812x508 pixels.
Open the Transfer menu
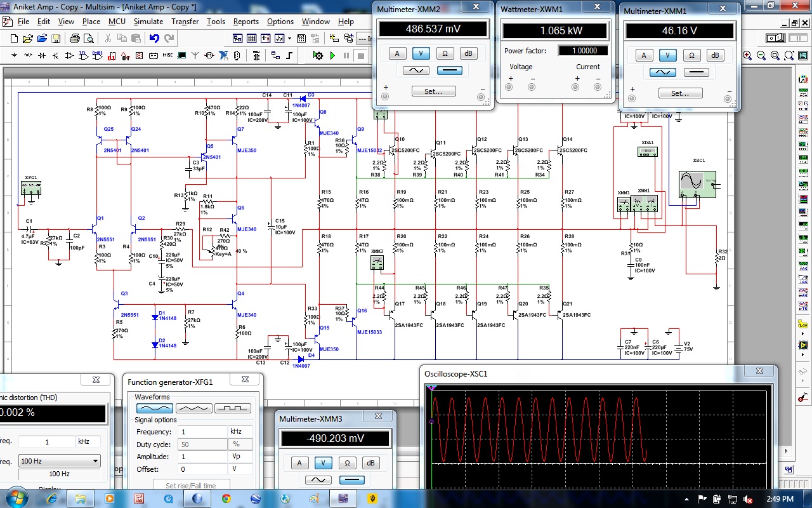click(185, 21)
